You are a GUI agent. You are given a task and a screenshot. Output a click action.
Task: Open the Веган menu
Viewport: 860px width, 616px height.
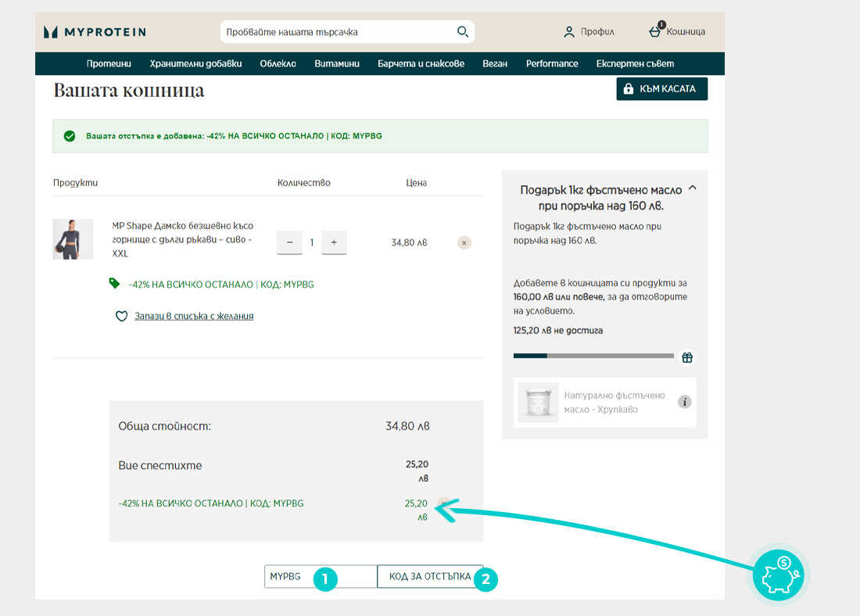click(x=495, y=63)
